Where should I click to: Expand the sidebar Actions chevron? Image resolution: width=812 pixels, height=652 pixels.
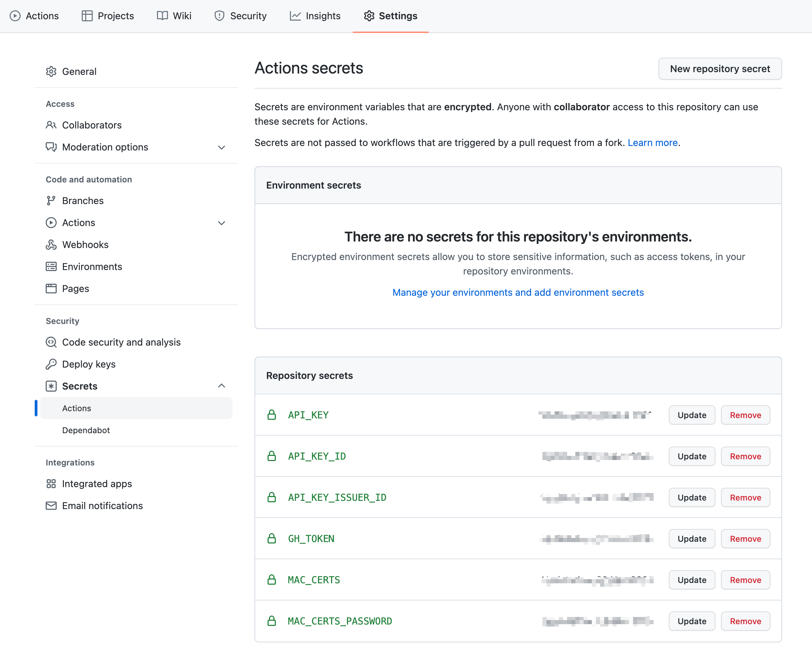click(x=222, y=223)
